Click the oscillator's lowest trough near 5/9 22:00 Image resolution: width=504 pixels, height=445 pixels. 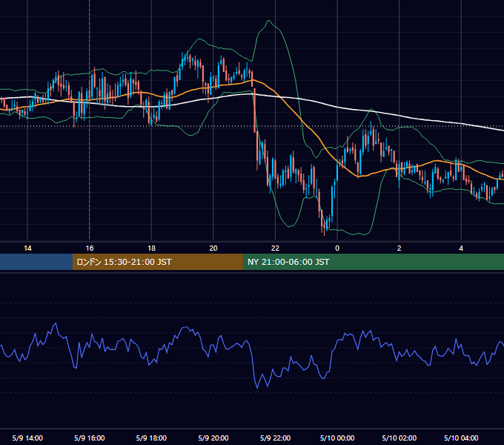(x=257, y=388)
